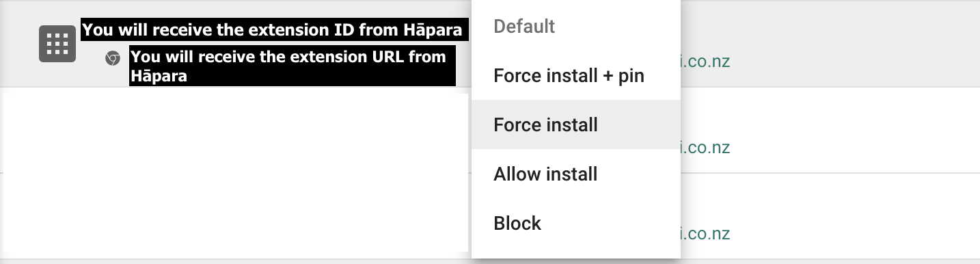Screen dimensions: 980x264
Task: Open the green .co.nz link in the second row
Action: click(705, 148)
